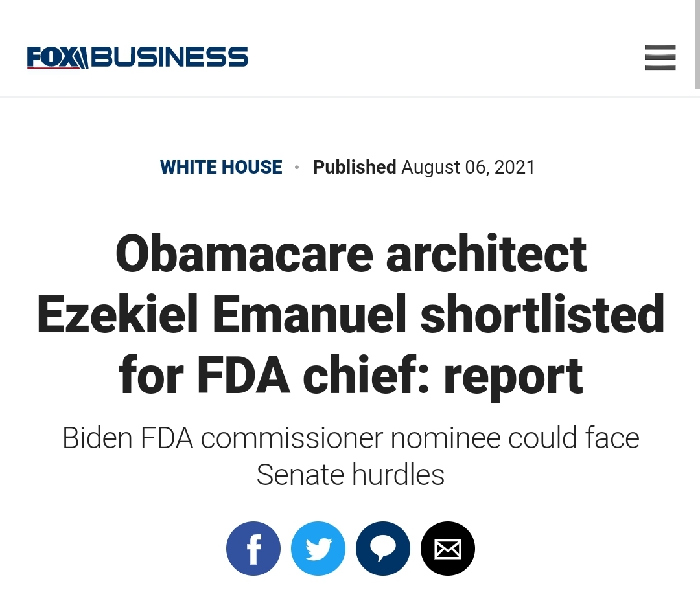Screen dimensions: 700x590
Task: Share the article on Facebook
Action: [x=253, y=549]
